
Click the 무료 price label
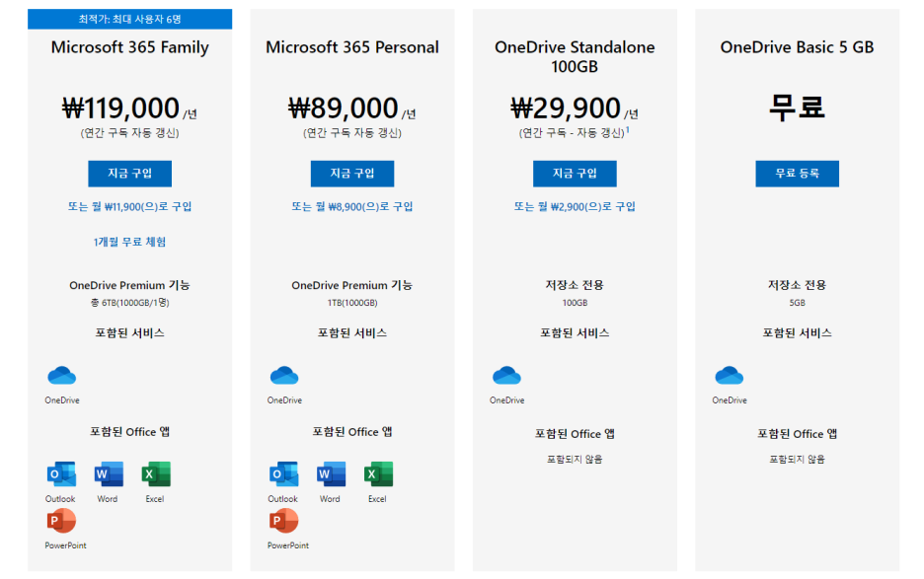[x=797, y=109]
